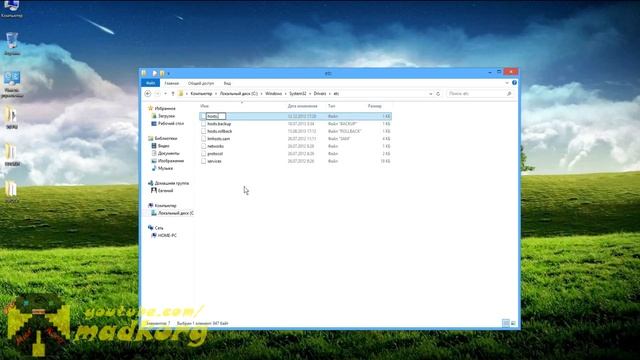640x360 pixels.
Task: Open the quick access toolbar dropdown
Action: tap(168, 73)
